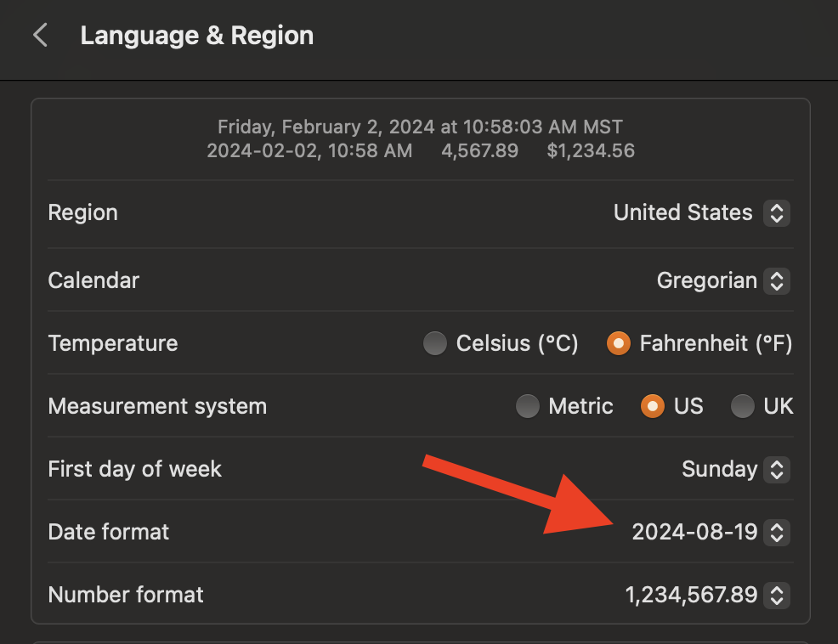The width and height of the screenshot is (838, 644).
Task: Click the Language & Region title
Action: coord(196,36)
